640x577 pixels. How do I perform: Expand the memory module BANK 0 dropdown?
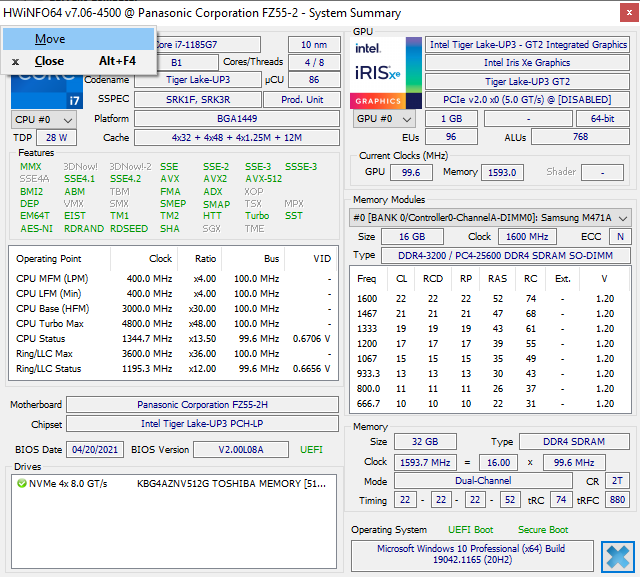(490, 217)
